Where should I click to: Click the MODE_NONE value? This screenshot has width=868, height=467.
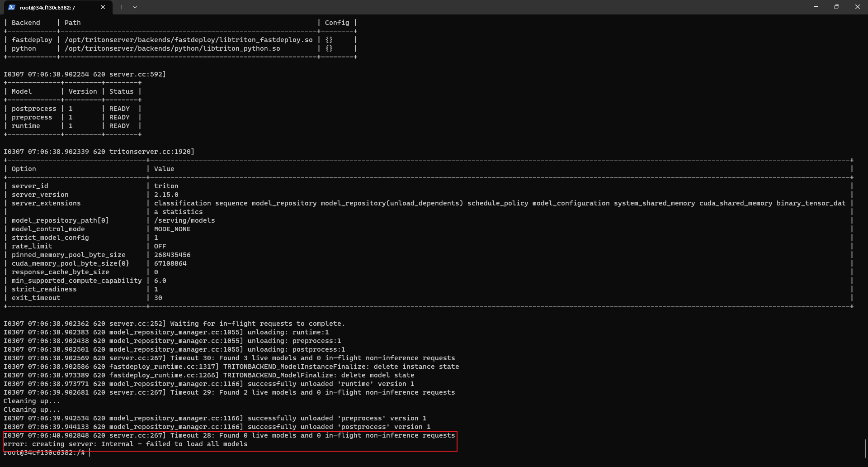coord(172,229)
